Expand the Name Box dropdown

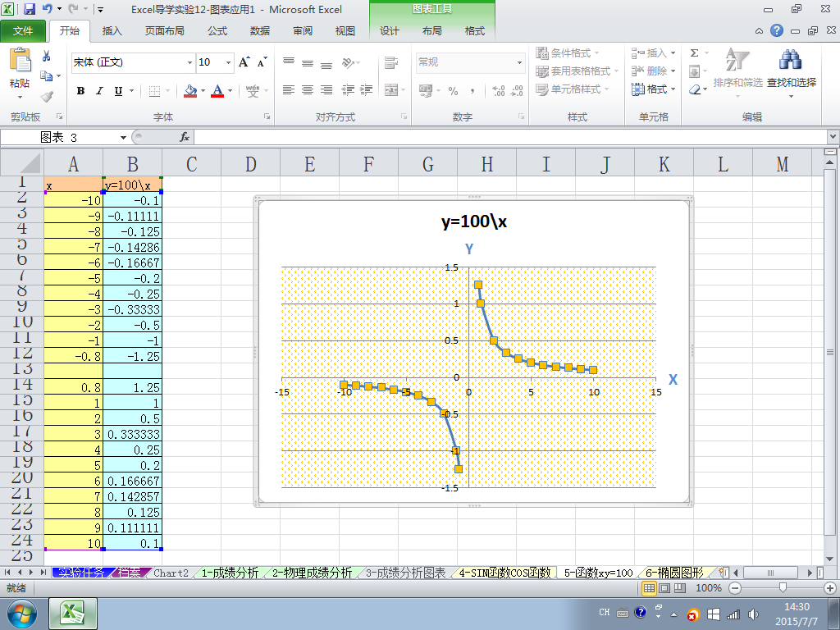click(x=123, y=138)
